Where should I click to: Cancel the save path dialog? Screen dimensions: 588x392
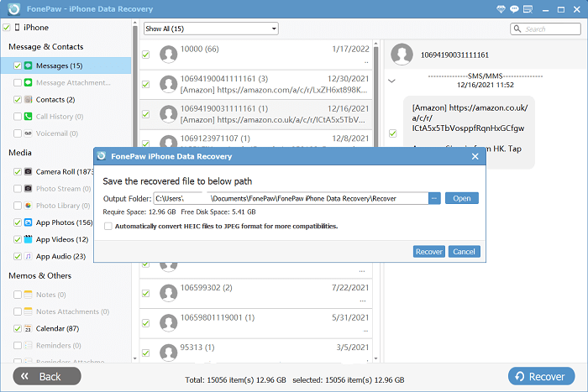pyautogui.click(x=464, y=252)
